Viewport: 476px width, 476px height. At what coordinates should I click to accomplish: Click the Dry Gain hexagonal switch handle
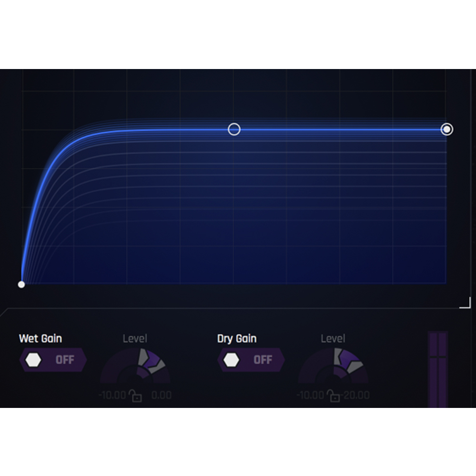(231, 359)
